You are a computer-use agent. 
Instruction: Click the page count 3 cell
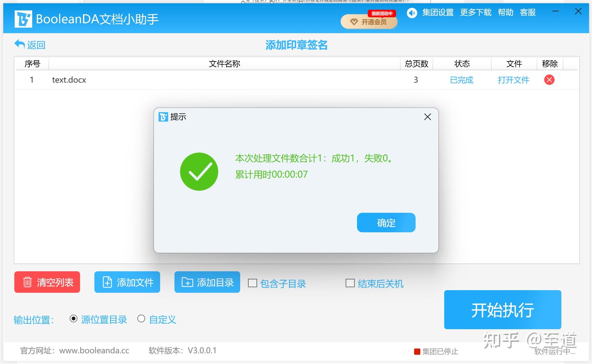point(416,80)
